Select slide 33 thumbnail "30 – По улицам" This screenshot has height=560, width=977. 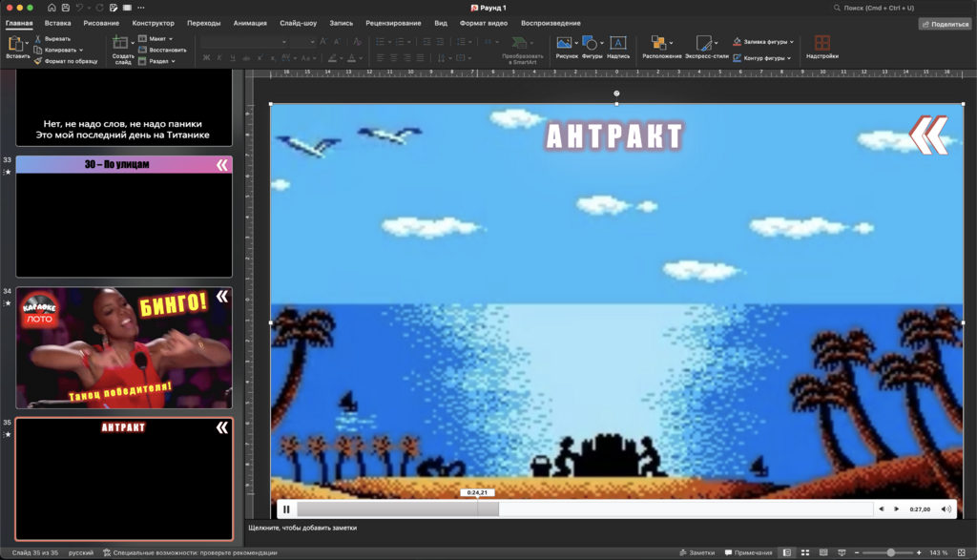click(x=124, y=217)
